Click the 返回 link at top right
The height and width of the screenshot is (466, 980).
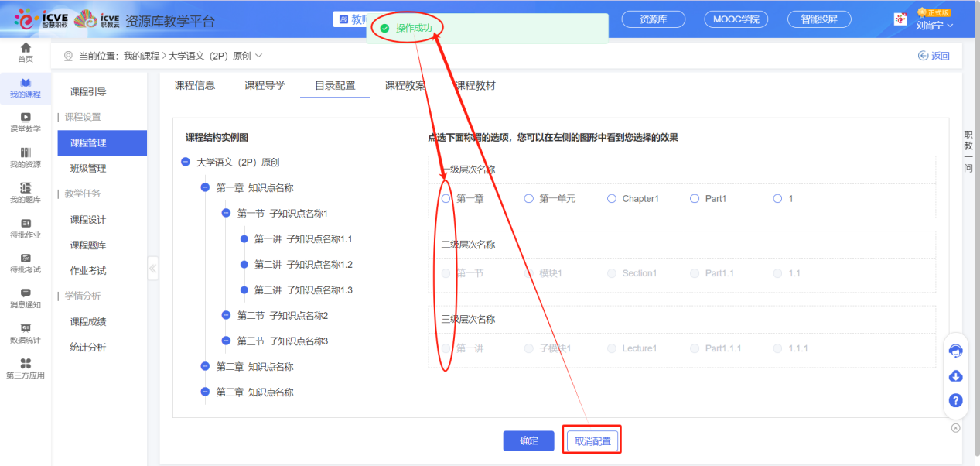click(x=934, y=55)
